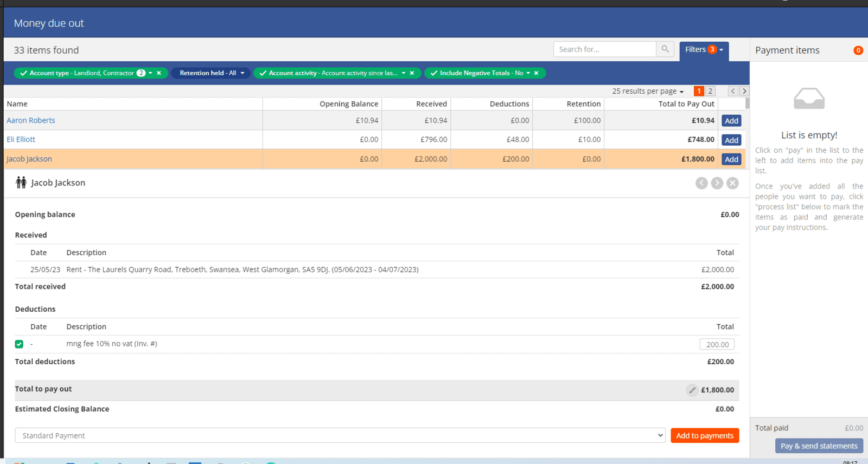Viewport: 868px width, 464px height.
Task: Go to next record in Jacob Jackson panel
Action: pyautogui.click(x=717, y=183)
